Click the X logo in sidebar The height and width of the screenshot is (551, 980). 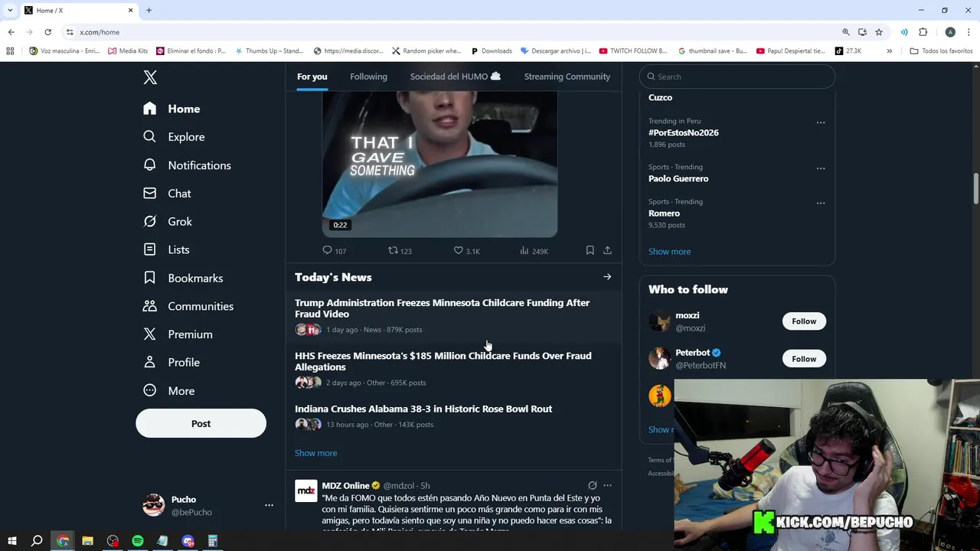(150, 77)
